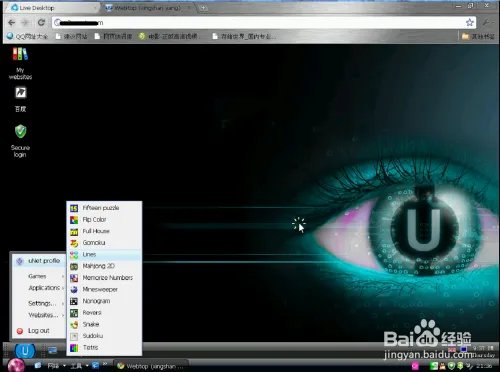
Task: Open the other bookmarks folder
Action: 478,36
